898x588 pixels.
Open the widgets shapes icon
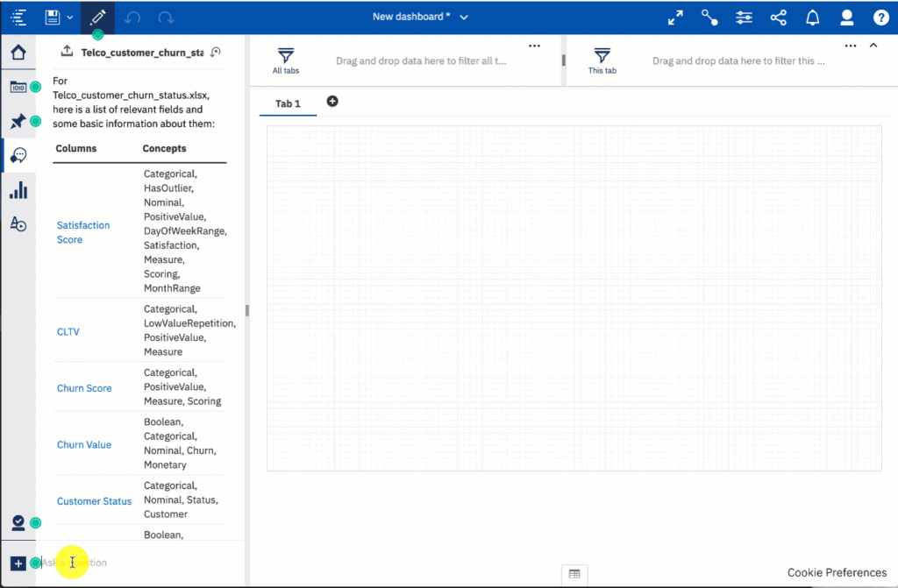pos(18,223)
